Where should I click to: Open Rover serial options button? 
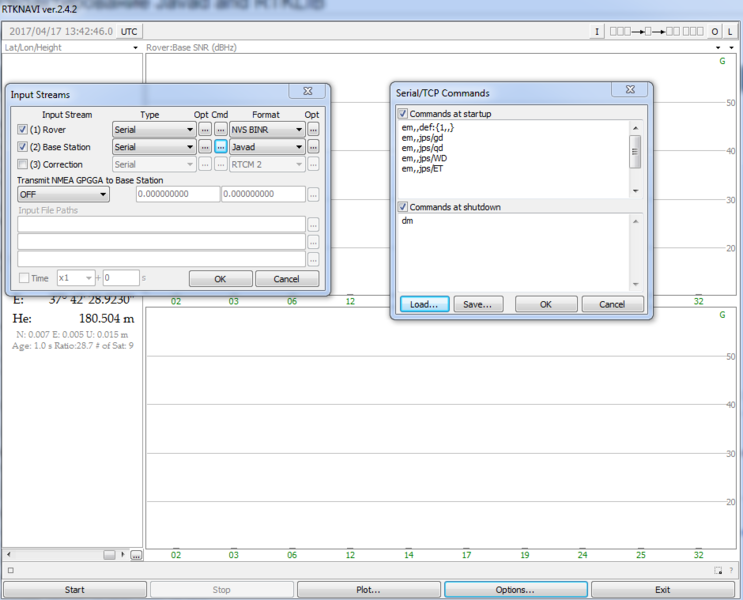click(x=205, y=130)
